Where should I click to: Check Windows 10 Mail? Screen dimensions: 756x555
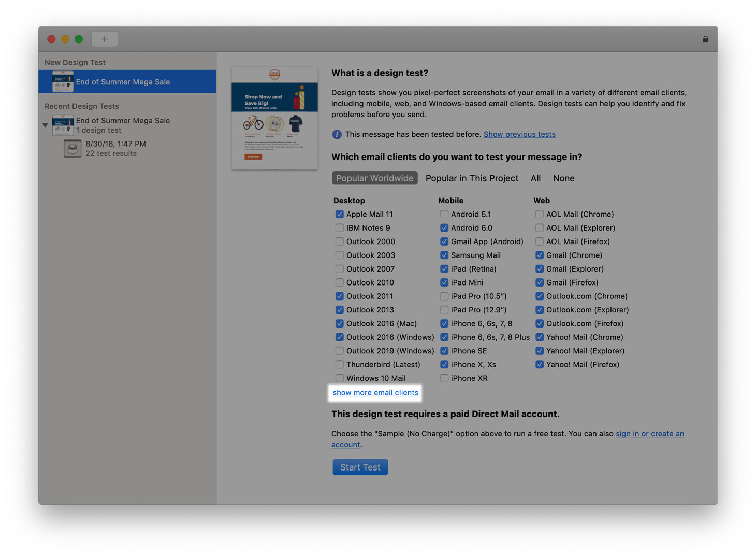point(340,378)
